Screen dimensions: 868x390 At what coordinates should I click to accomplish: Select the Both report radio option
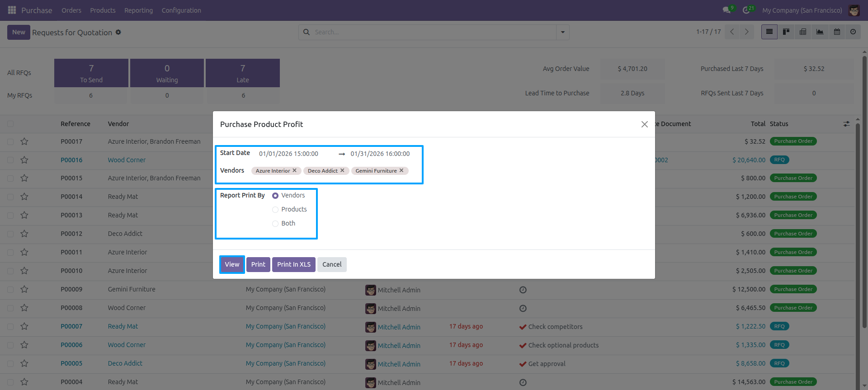pos(275,224)
